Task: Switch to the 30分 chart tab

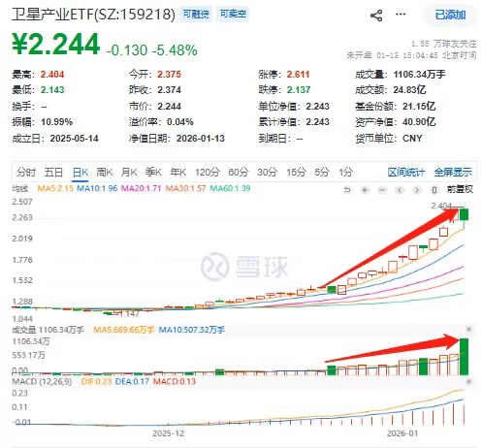Action: point(268,172)
